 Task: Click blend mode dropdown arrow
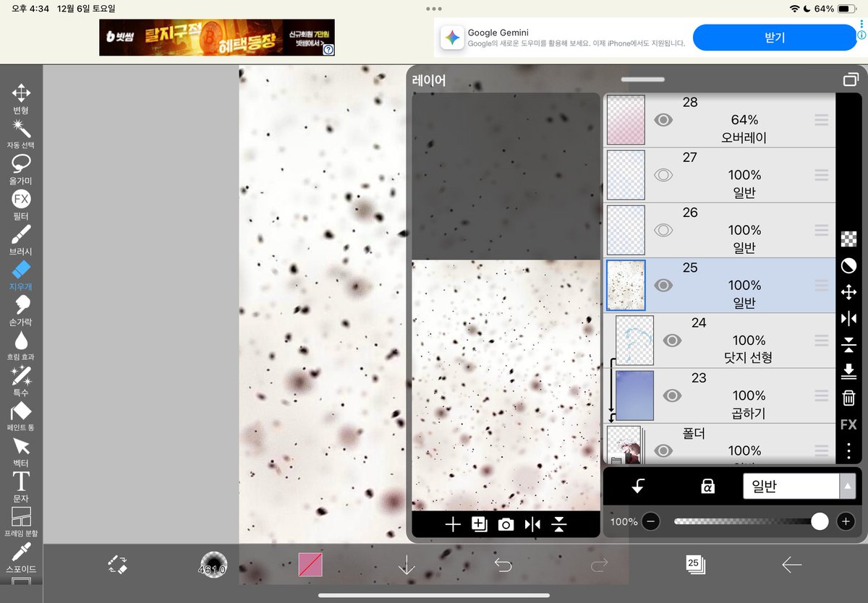(847, 487)
